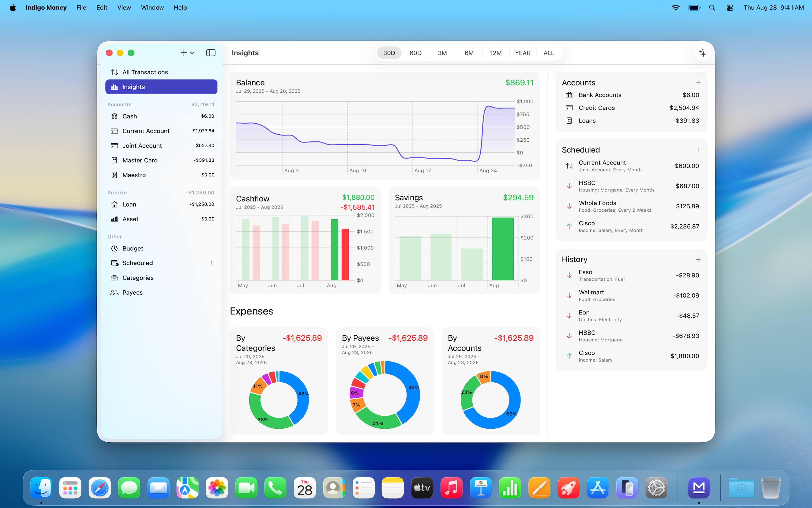
Task: Open the Apple menu
Action: point(13,7)
